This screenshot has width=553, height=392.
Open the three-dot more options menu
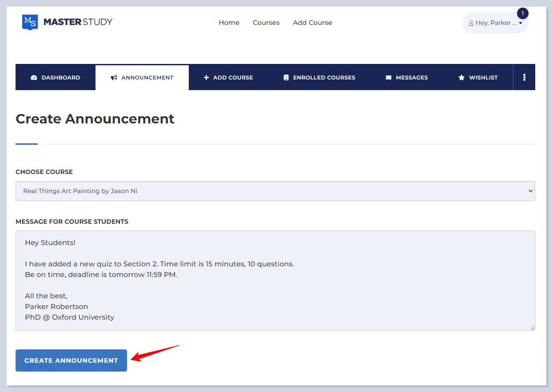pyautogui.click(x=524, y=77)
